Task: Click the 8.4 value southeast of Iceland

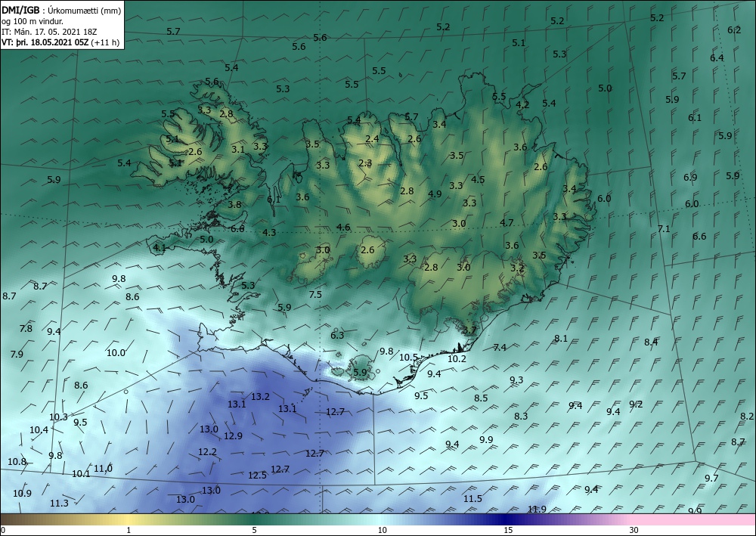Action: pos(652,342)
